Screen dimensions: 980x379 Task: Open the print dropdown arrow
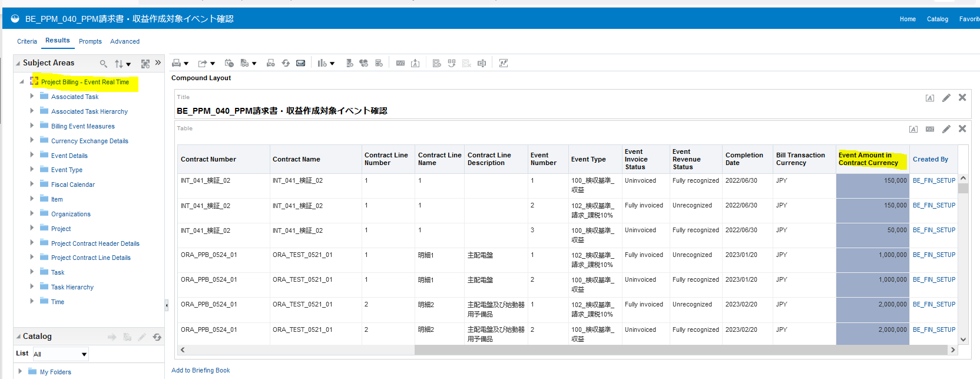[x=186, y=64]
